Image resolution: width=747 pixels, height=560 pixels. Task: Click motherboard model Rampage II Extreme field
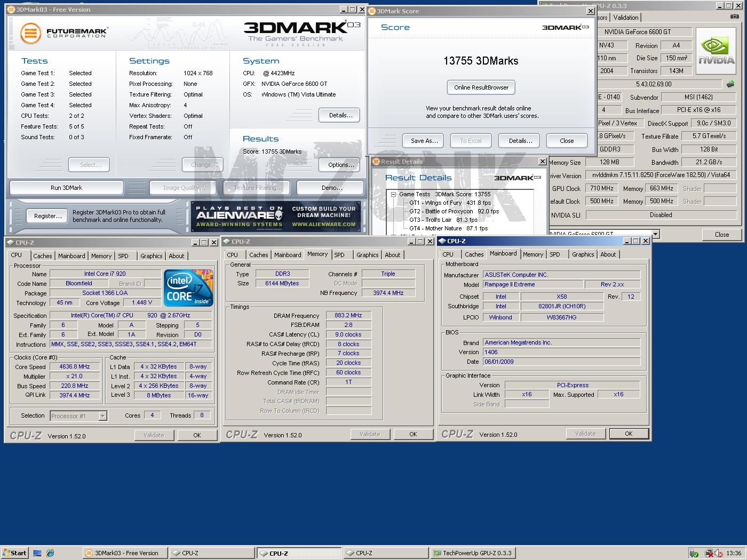click(x=533, y=284)
